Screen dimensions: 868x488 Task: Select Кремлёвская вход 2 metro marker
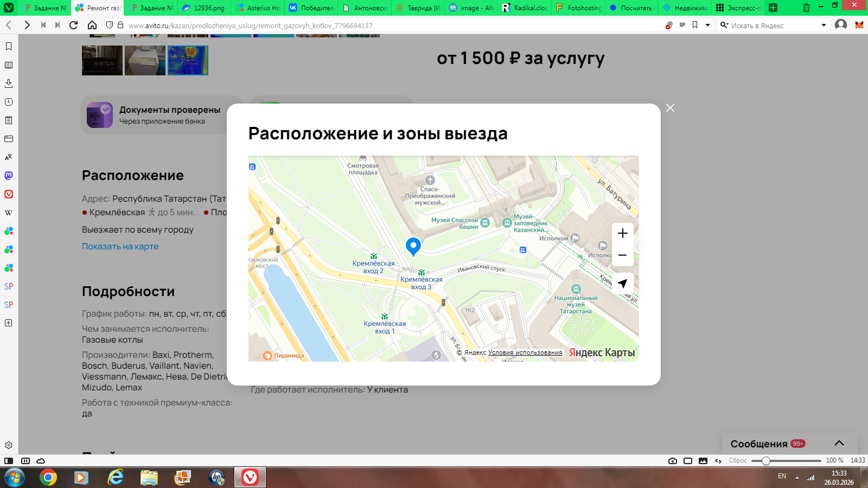click(374, 264)
